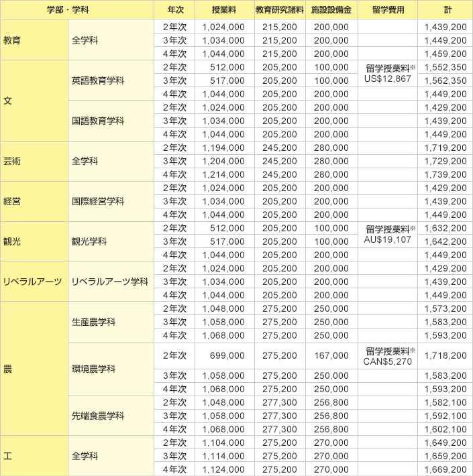Click the 経営 faculty cell

[x=34, y=201]
